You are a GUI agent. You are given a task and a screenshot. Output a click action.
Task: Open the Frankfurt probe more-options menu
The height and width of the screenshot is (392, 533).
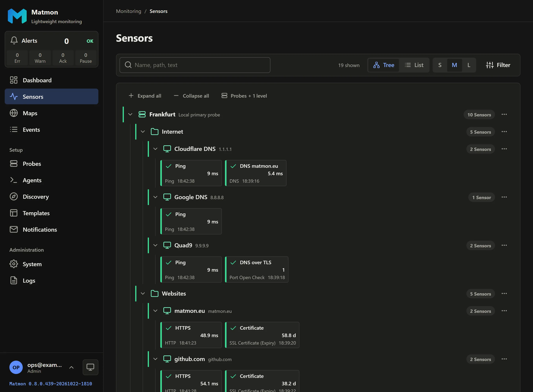pyautogui.click(x=504, y=115)
